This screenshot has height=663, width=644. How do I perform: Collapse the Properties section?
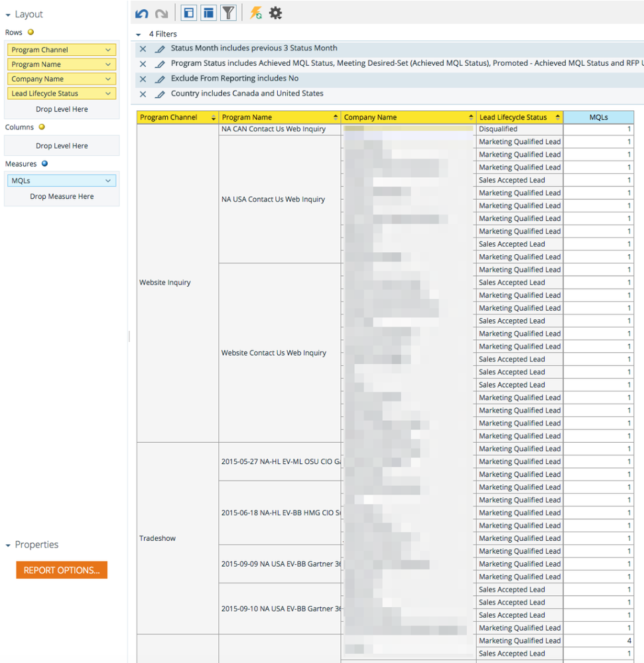tap(8, 546)
